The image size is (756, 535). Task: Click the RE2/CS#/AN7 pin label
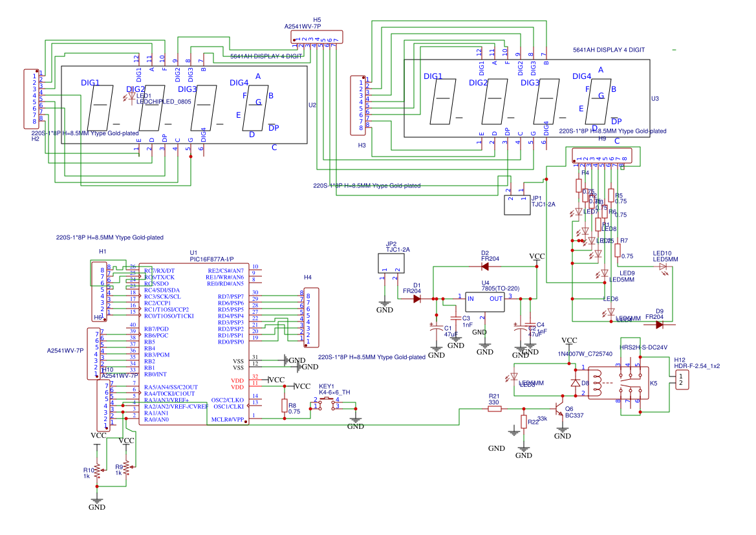(x=226, y=271)
